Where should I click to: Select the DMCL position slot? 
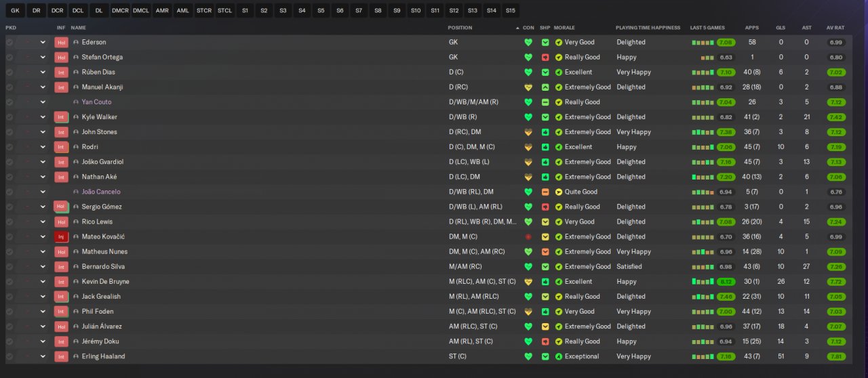pos(141,10)
